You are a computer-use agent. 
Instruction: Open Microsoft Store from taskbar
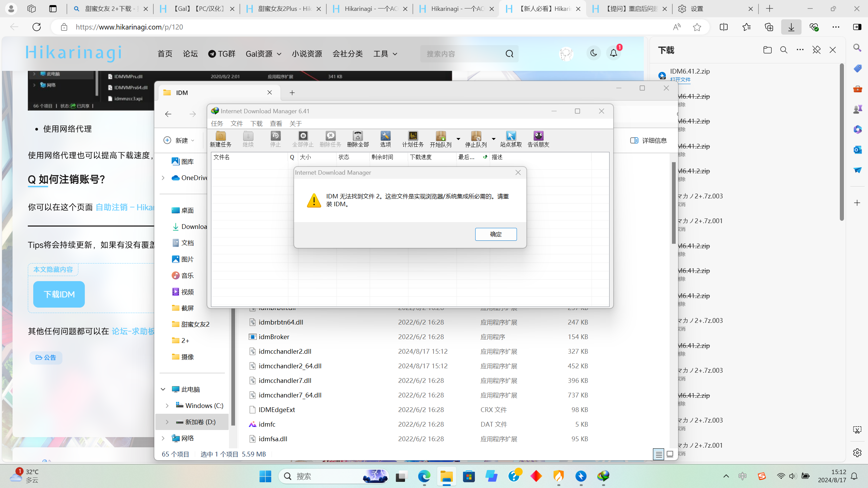point(469,476)
